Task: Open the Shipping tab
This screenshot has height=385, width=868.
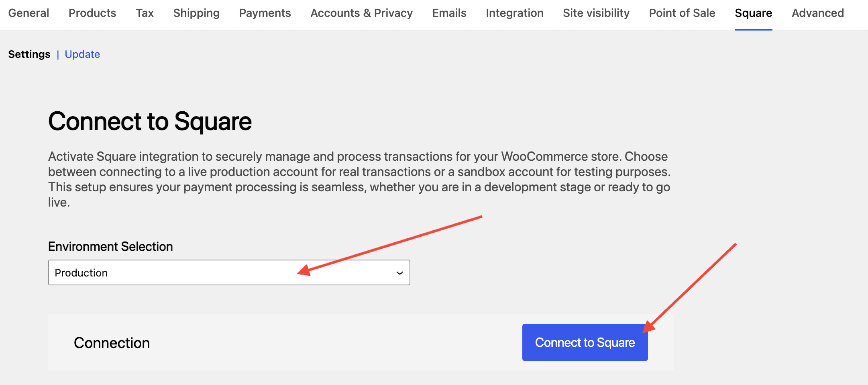Action: click(x=196, y=13)
